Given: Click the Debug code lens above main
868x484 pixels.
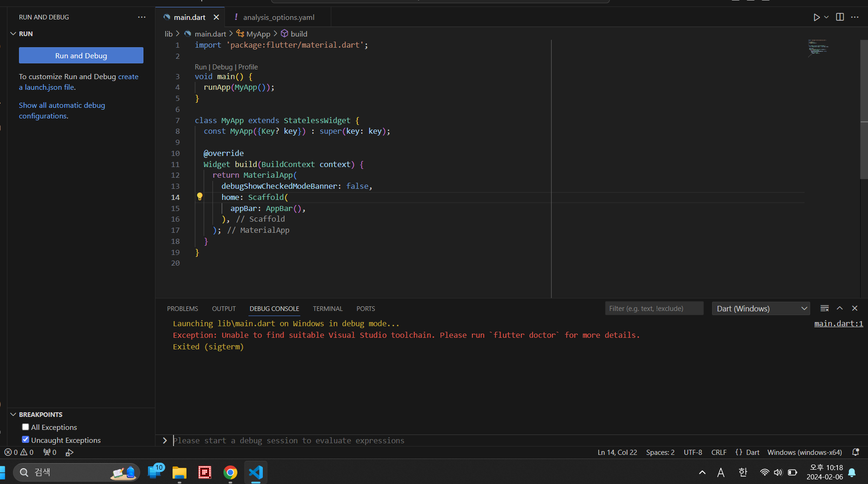Looking at the screenshot, I should click(222, 67).
